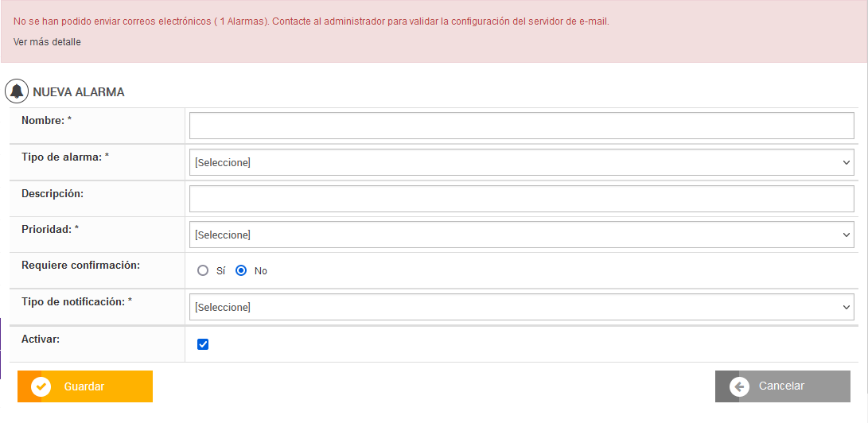
Task: Select the Sí confirmation radio button
Action: (203, 270)
